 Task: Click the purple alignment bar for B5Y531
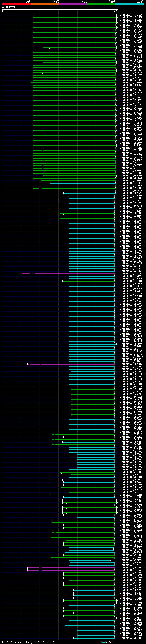tap(68, 274)
